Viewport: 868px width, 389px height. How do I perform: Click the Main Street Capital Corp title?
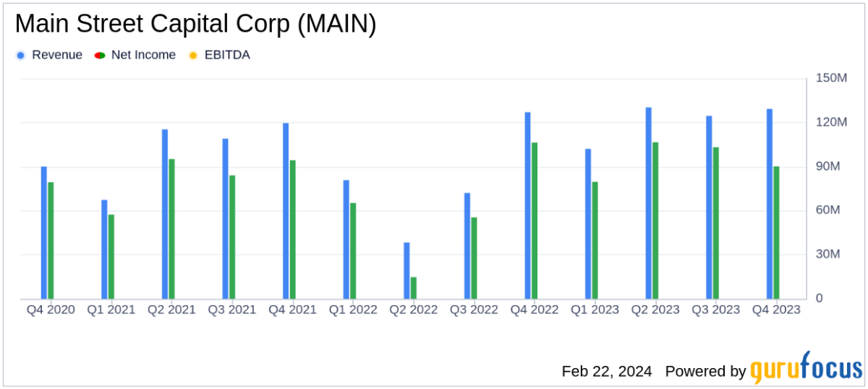point(195,24)
